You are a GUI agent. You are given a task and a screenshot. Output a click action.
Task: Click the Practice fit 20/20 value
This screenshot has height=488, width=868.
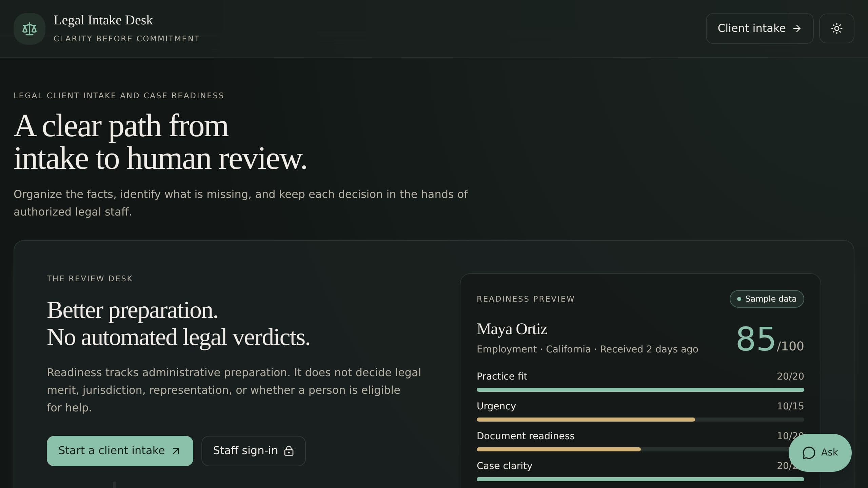(x=790, y=376)
